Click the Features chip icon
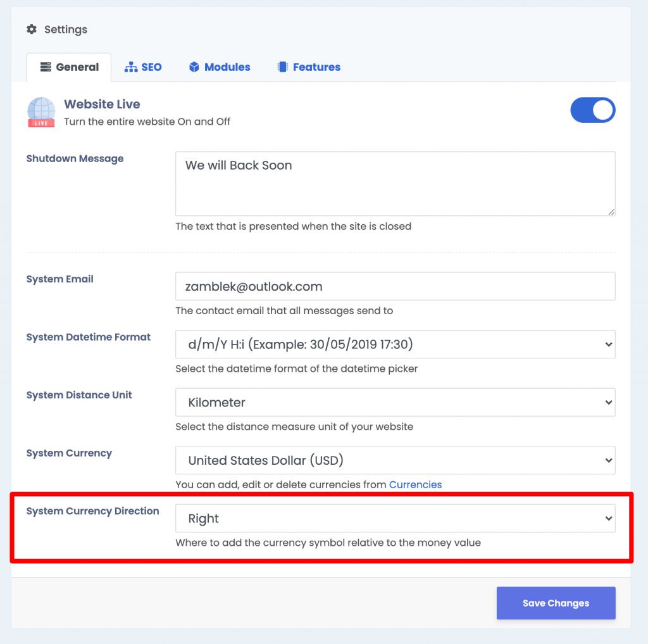The height and width of the screenshot is (644, 648). [283, 67]
